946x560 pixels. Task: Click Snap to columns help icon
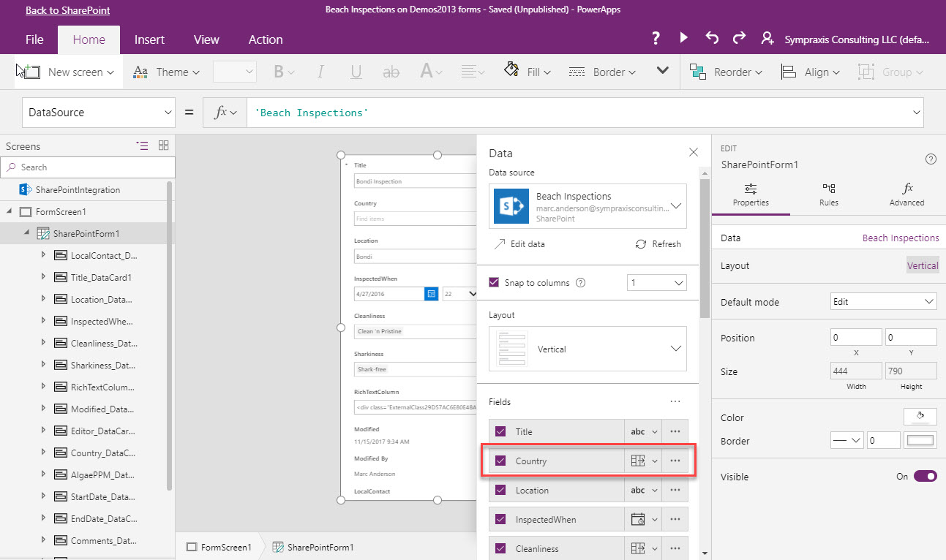coord(580,283)
